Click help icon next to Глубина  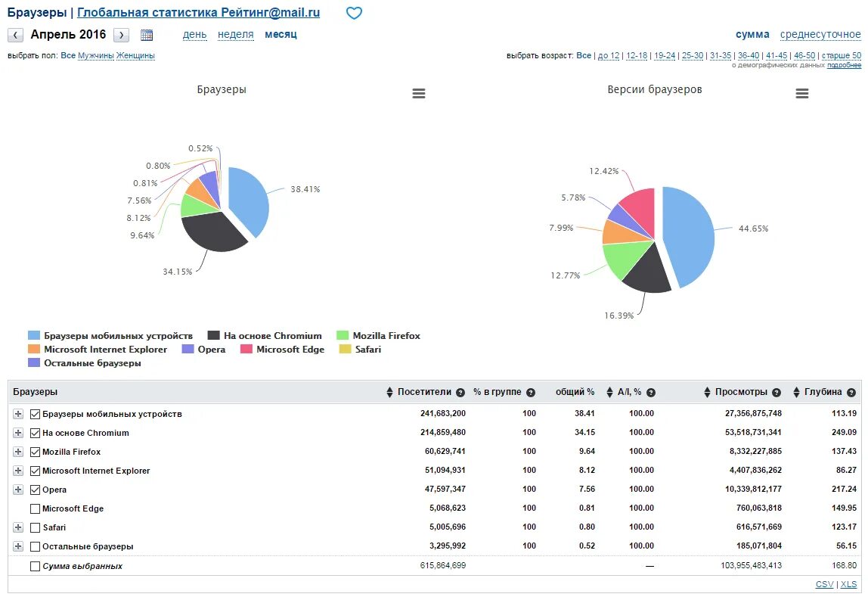click(851, 393)
